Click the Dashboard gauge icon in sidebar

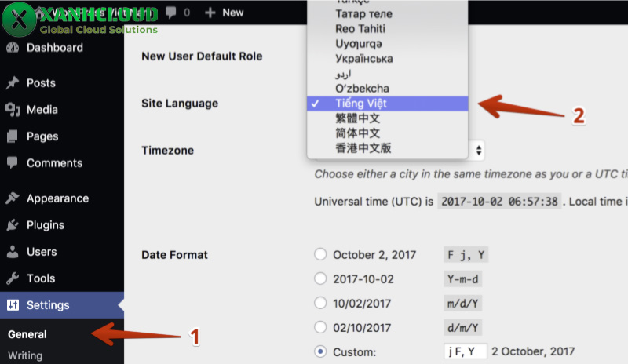pyautogui.click(x=12, y=48)
